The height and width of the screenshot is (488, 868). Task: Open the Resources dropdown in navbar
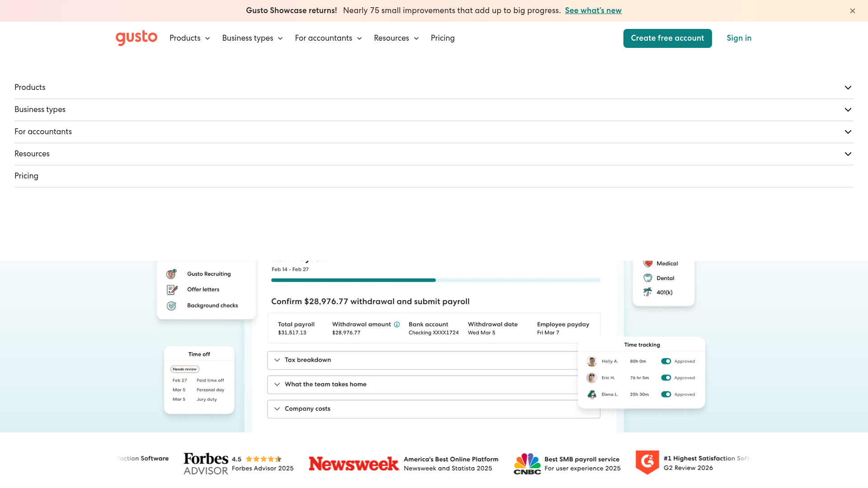(396, 38)
